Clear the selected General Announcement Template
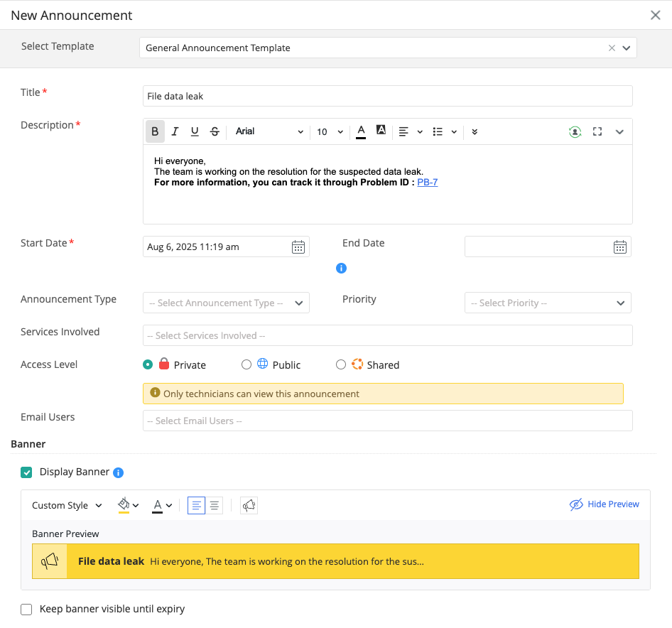 tap(612, 48)
